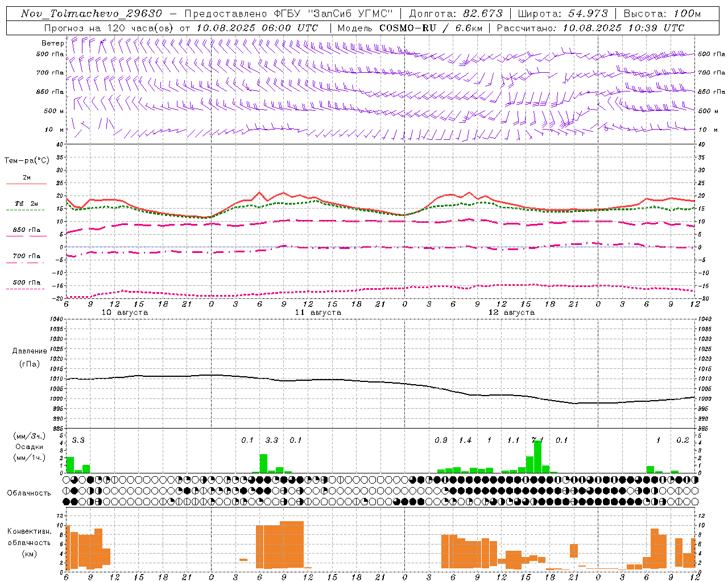728x582 pixels.
Task: Click the tallest green precipitation bar
Action: [x=537, y=456]
